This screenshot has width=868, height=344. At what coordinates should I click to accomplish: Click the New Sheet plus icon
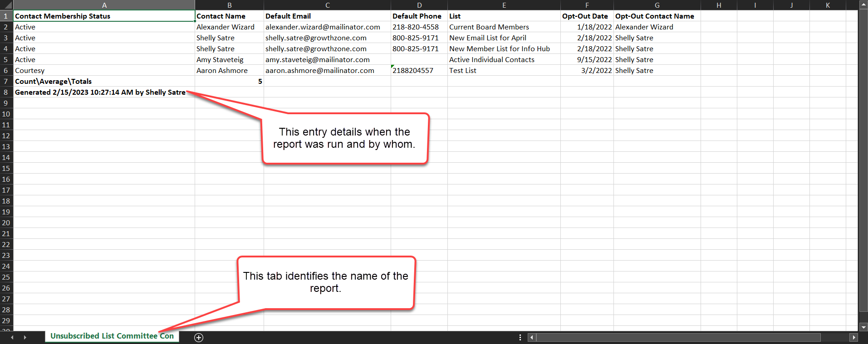[199, 337]
